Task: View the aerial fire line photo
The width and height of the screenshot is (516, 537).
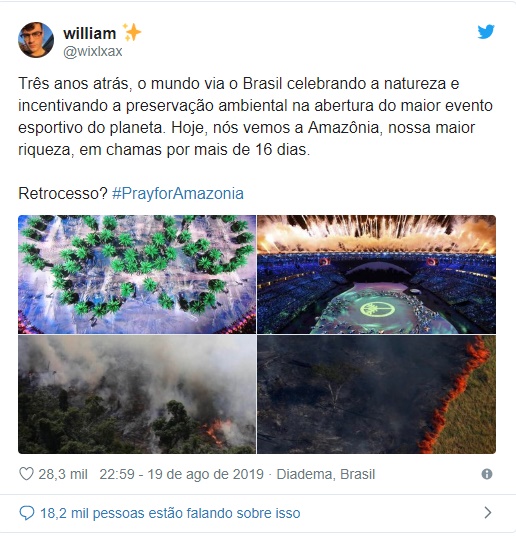Action: tap(376, 394)
